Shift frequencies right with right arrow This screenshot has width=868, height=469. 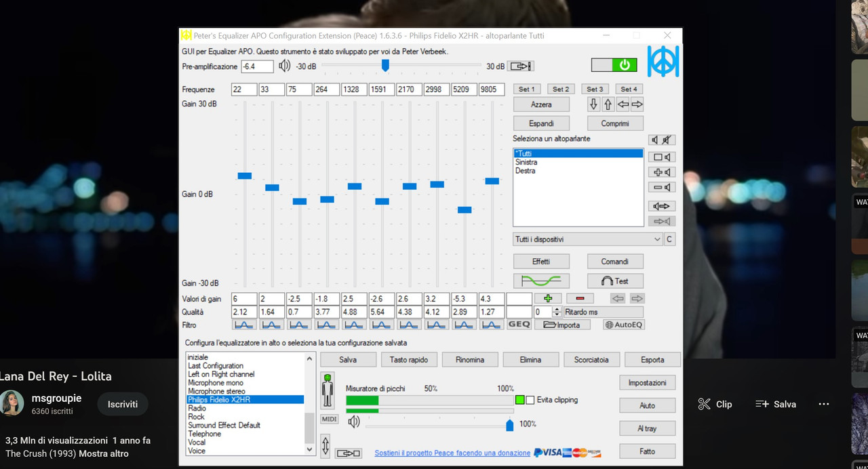coord(637,104)
